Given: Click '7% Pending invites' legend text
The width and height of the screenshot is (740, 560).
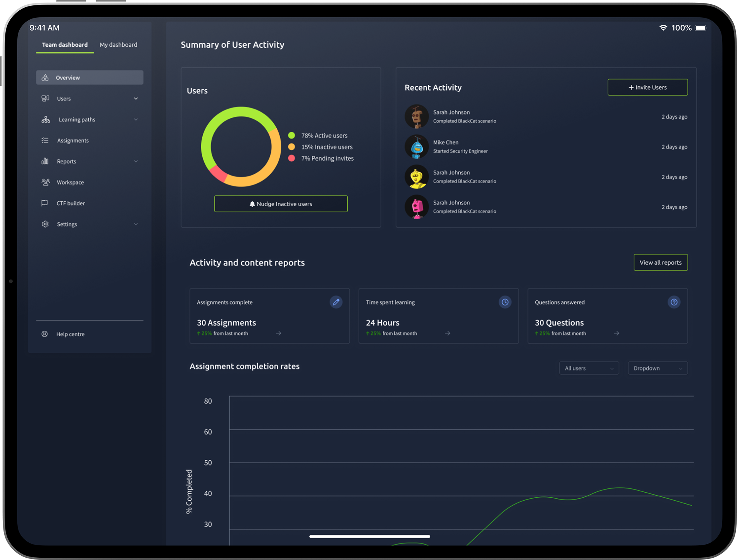Looking at the screenshot, I should (327, 158).
